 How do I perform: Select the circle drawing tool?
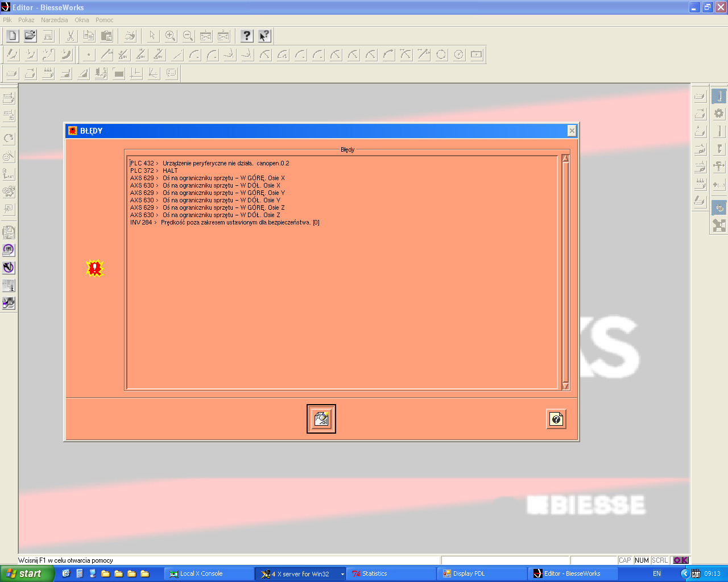pos(441,55)
